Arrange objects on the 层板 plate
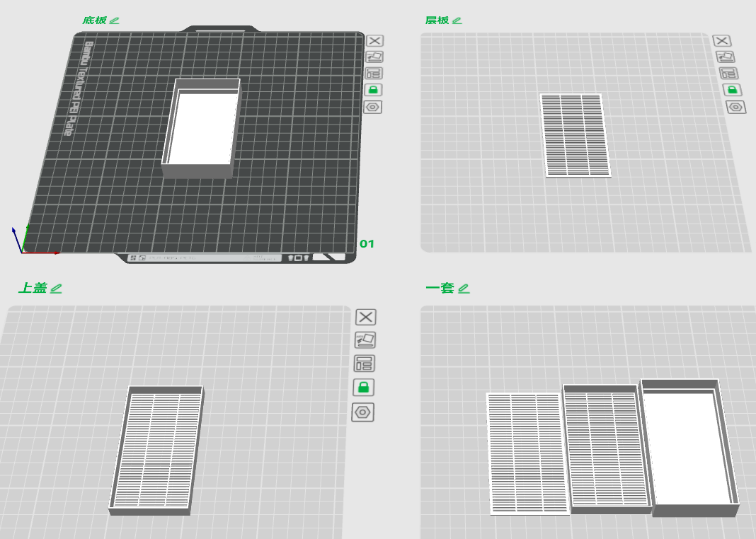This screenshot has height=539, width=756. click(728, 74)
